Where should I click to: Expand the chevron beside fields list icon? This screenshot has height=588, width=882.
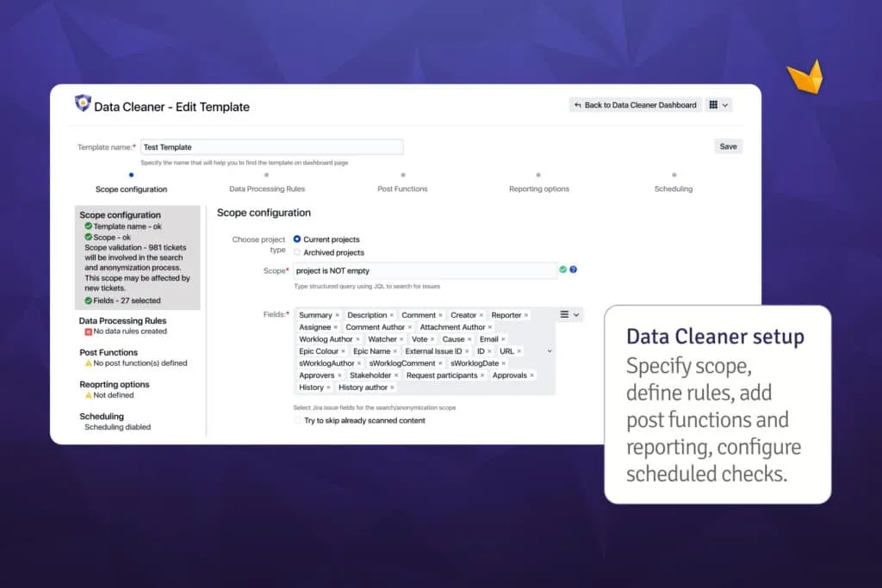pyautogui.click(x=576, y=315)
